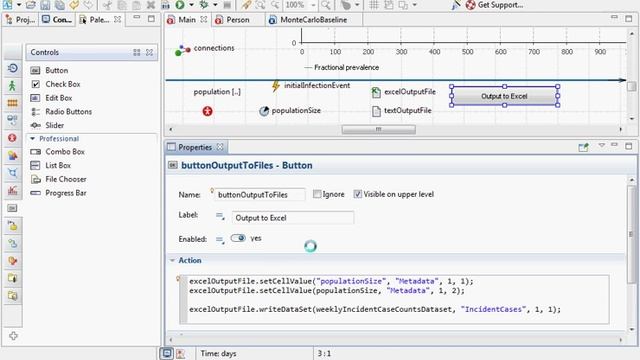Select the Progress Bar palette element

click(58, 193)
